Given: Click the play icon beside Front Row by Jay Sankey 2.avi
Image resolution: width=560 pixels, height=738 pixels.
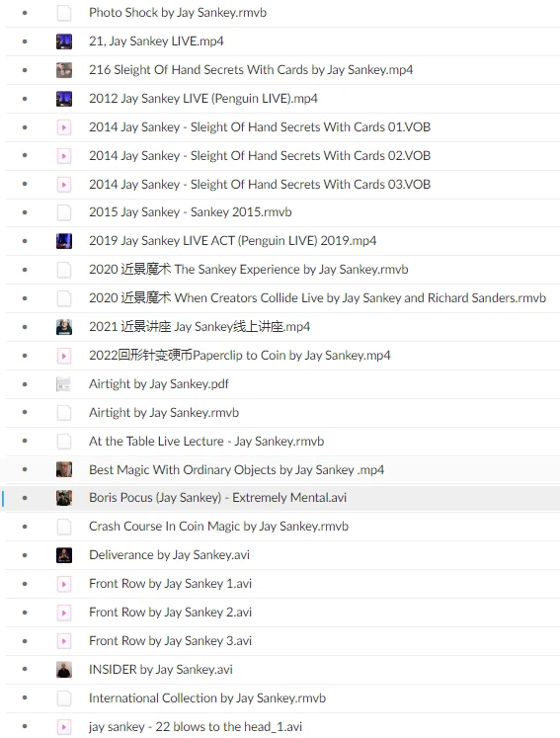Looking at the screenshot, I should (64, 613).
